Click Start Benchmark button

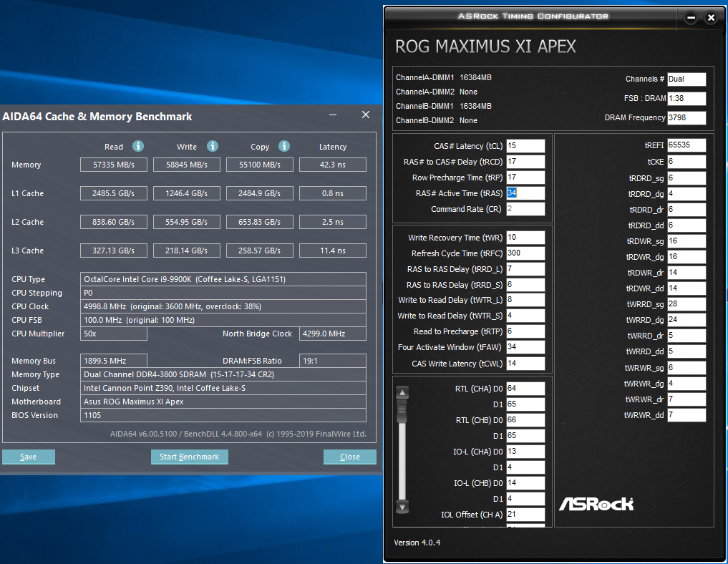tap(190, 457)
